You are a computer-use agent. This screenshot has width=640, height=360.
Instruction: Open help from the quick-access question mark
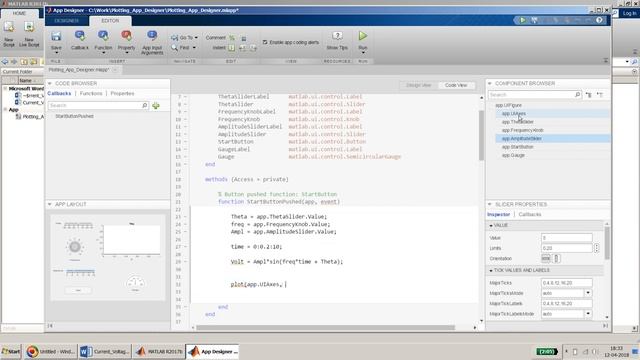click(599, 20)
